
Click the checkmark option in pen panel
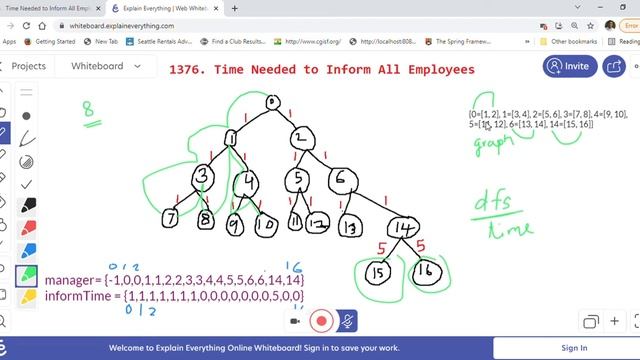(26, 184)
